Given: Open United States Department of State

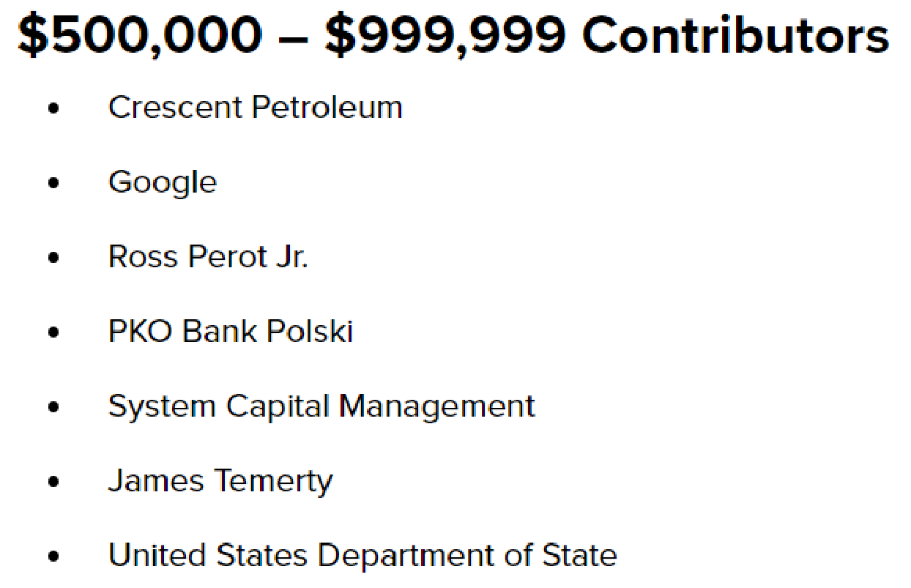Looking at the screenshot, I should point(362,555).
